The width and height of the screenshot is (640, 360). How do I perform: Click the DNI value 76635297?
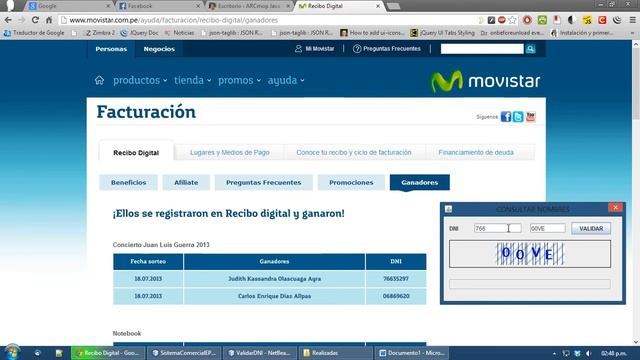[x=396, y=279]
